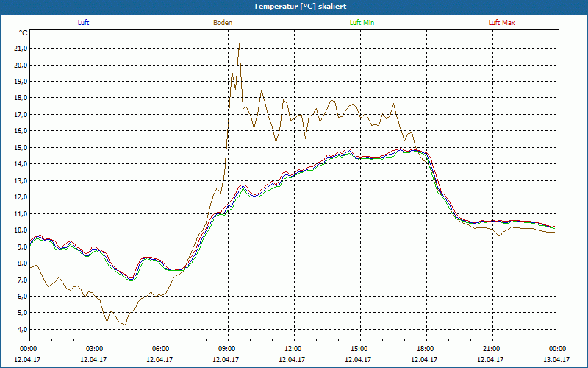Click the 16,0 y-axis value
The image size is (588, 368).
[21, 131]
